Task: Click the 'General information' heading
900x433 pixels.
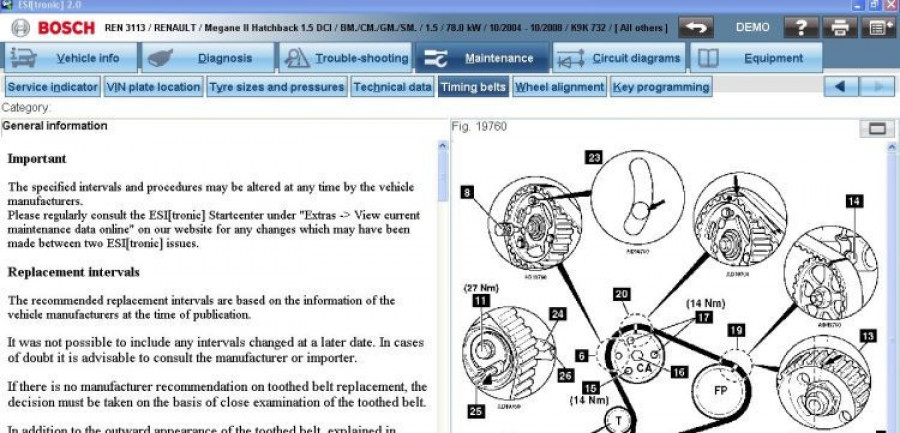Action: coord(55,126)
